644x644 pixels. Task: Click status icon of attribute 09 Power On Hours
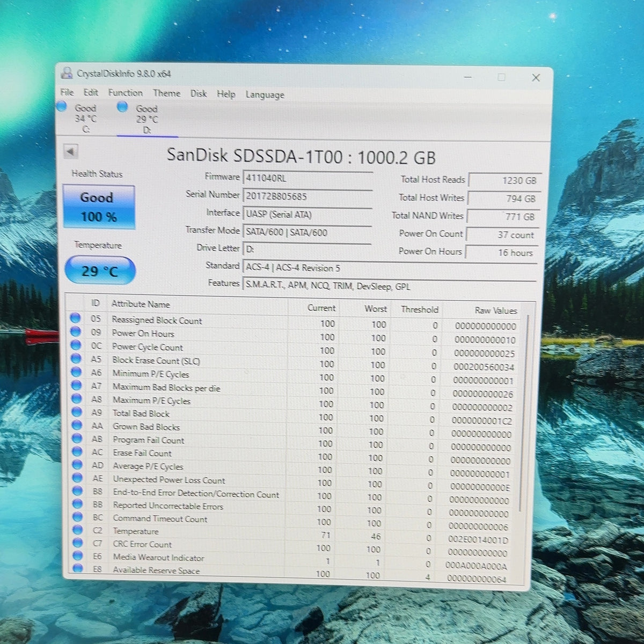[x=75, y=332]
